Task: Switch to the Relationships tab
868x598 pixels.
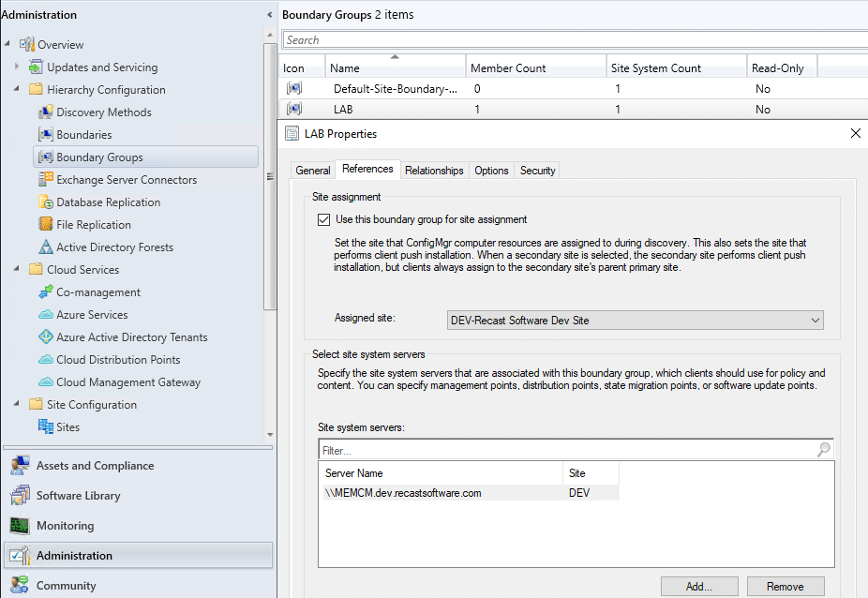Action: [434, 171]
